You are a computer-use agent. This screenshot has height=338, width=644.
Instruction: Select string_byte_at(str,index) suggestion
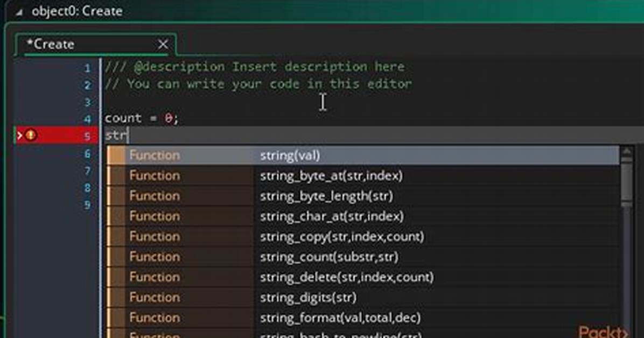[x=363, y=176]
